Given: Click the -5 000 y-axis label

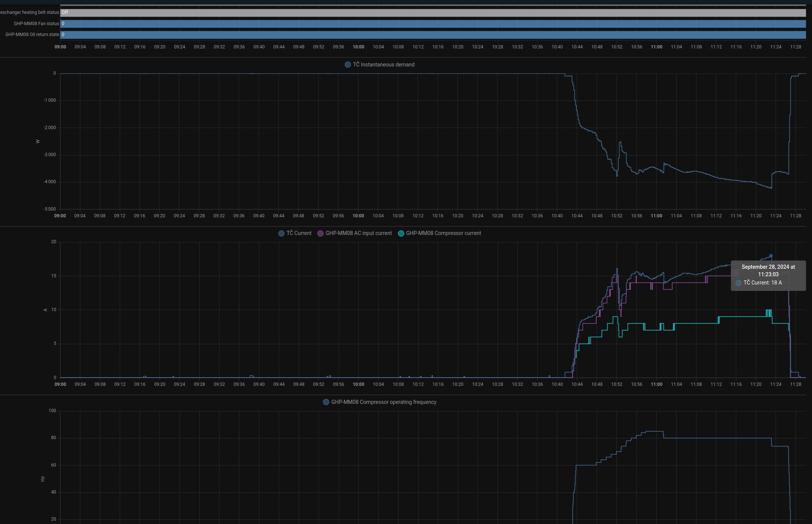Looking at the screenshot, I should [50, 209].
